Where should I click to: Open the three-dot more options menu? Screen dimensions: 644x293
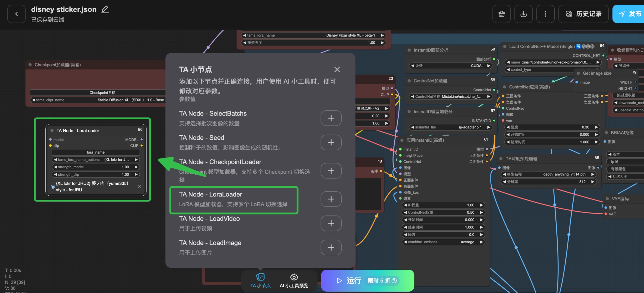545,14
